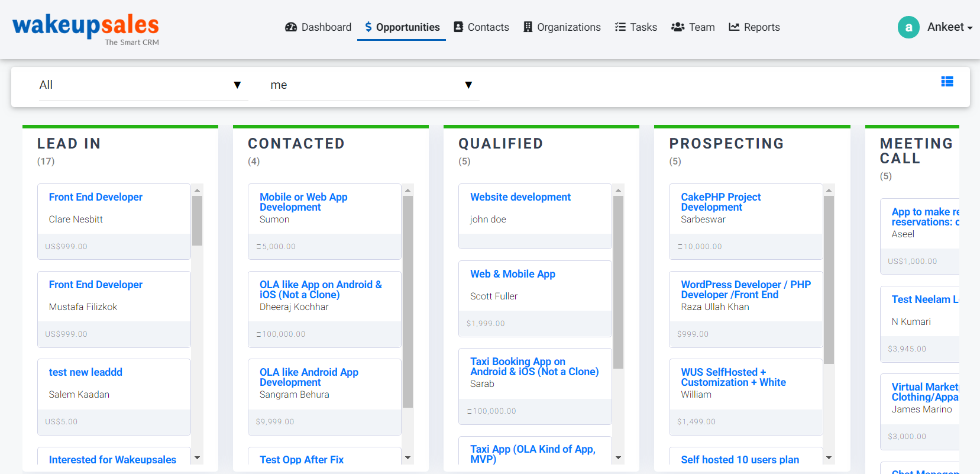Click Raza Ullah Khan contact name
Viewport: 980px width, 474px height.
(715, 307)
